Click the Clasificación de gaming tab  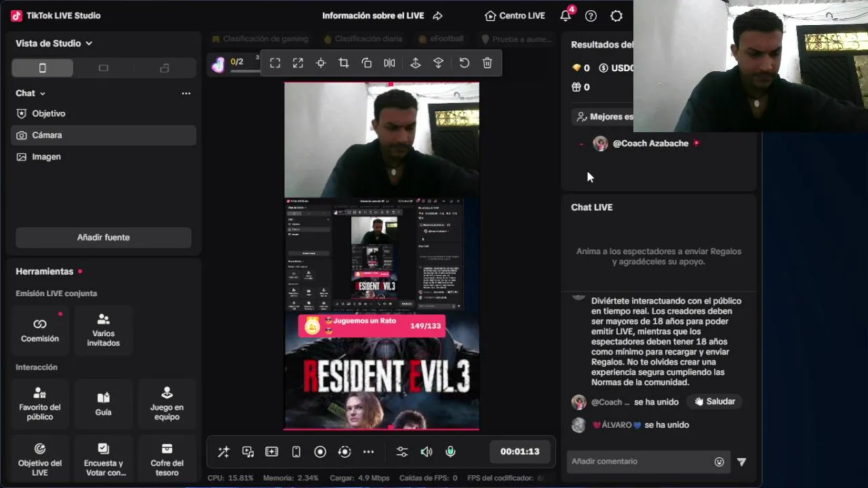(260, 39)
